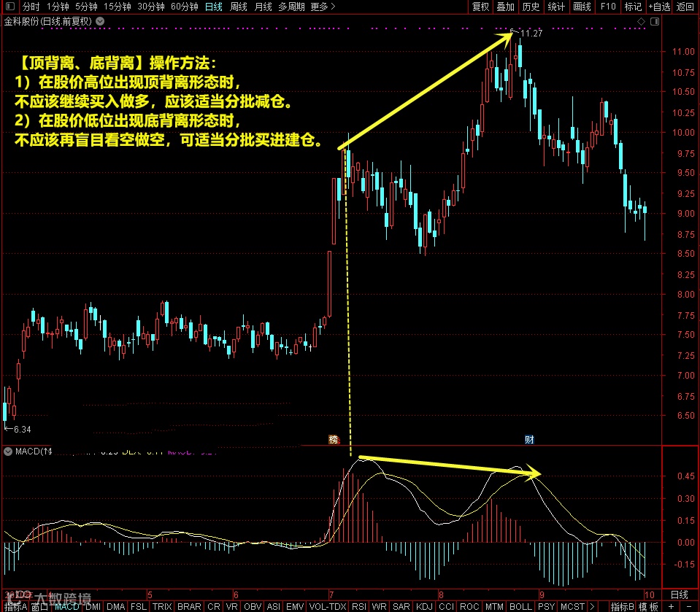Open the 窗口 window option
Screen dimensions: 700x612
tap(39, 607)
